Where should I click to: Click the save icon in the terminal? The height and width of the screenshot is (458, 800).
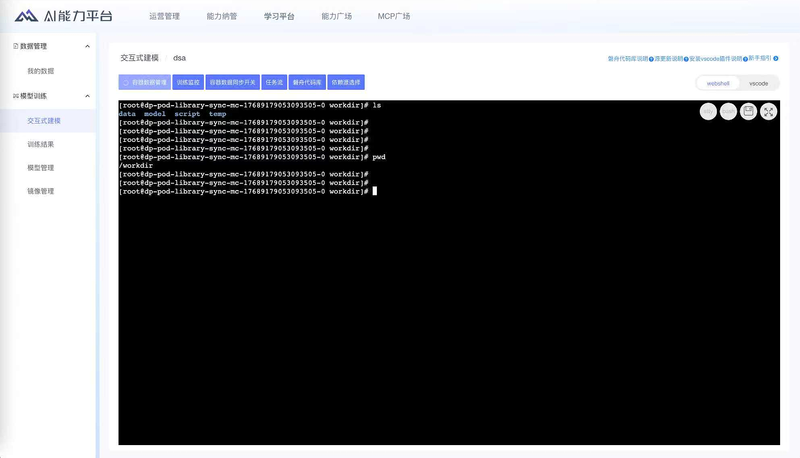tap(748, 111)
